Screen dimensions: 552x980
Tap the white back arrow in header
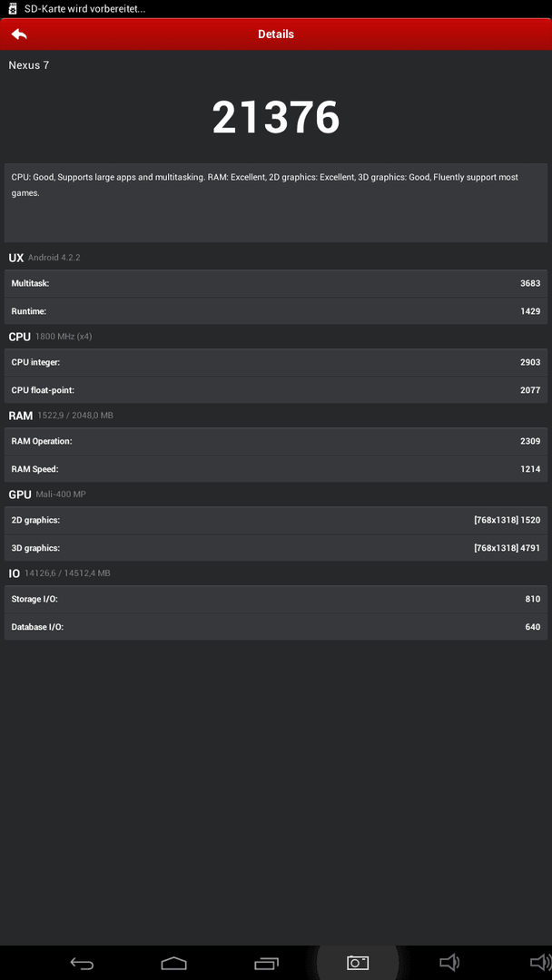pyautogui.click(x=19, y=34)
